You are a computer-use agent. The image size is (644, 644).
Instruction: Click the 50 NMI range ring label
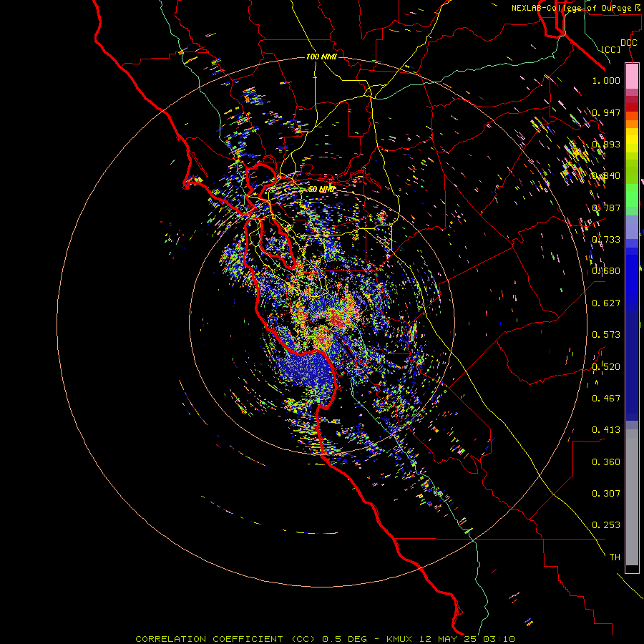321,189
